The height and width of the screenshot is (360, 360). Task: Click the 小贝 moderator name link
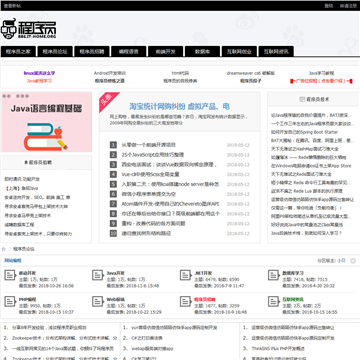[341, 261]
